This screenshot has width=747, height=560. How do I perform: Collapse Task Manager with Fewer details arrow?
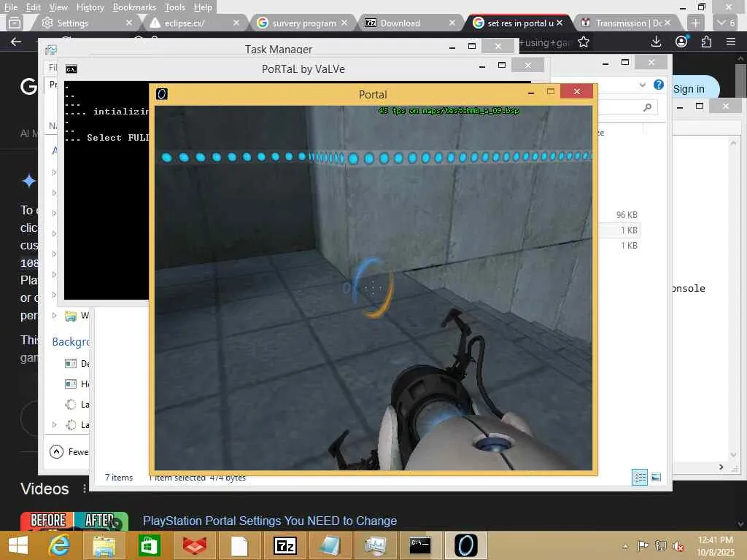(56, 451)
